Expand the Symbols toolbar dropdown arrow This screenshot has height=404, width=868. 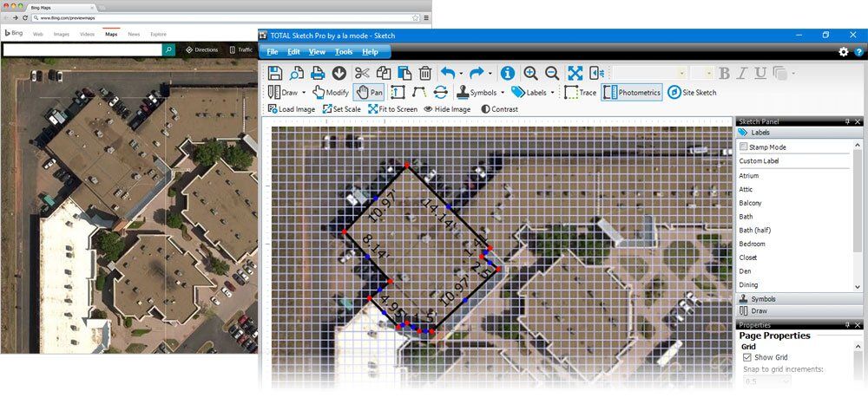(503, 92)
